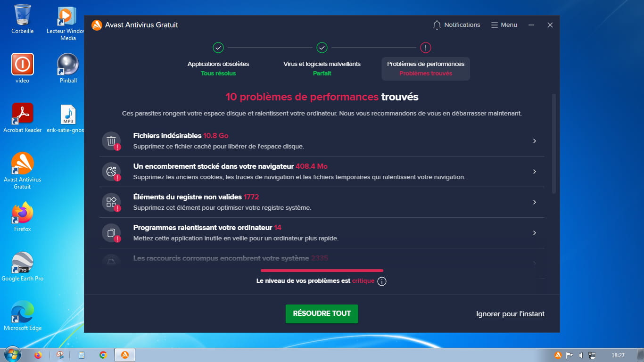Click "10 problèmes de performances trouvés" heading
644x362 pixels.
(x=322, y=97)
